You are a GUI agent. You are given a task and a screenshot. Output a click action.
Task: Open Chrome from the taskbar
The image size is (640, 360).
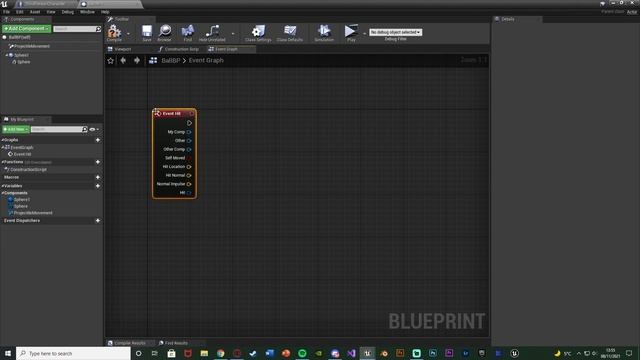[x=220, y=353]
